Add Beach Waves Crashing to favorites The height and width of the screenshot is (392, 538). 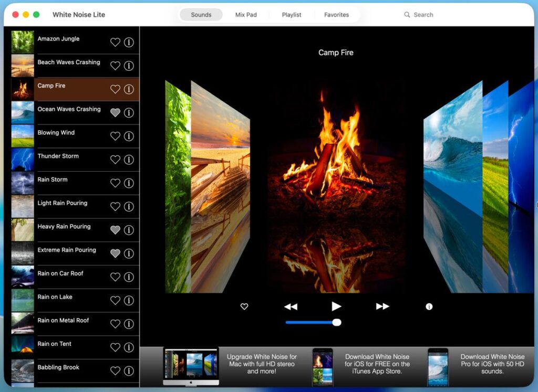[115, 66]
